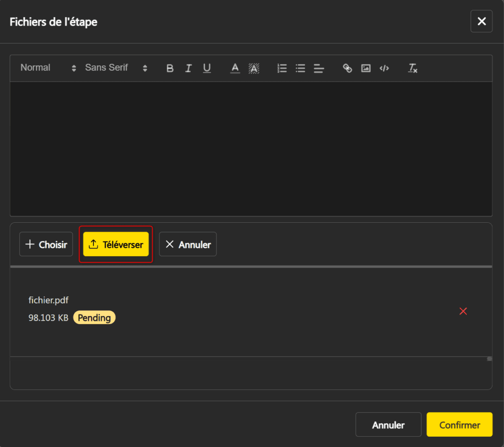Insert a hyperlink via link icon

[347, 68]
